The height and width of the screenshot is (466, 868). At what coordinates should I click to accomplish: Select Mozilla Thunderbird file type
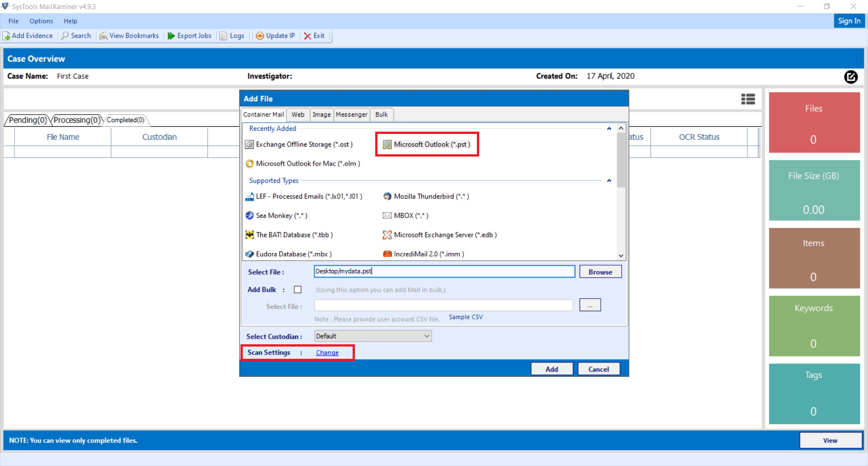pos(426,196)
